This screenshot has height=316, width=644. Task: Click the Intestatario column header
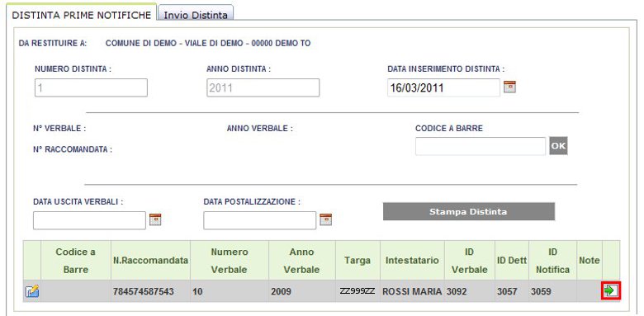[412, 260]
